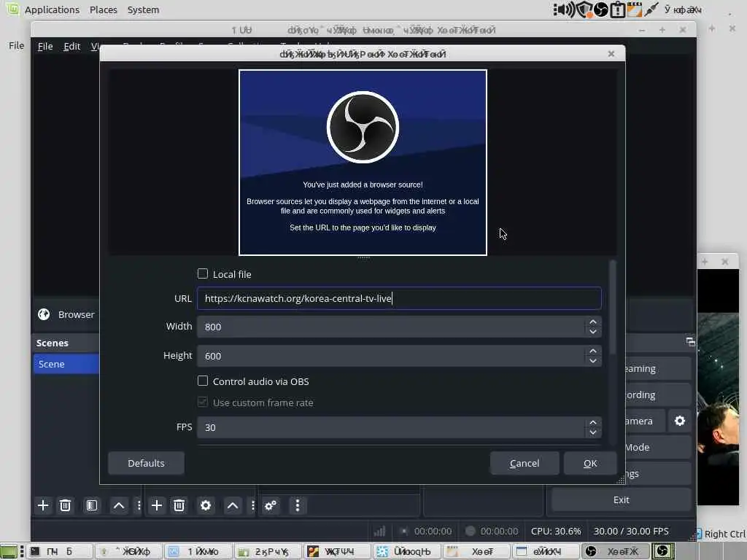Open virtual camera settings gear
This screenshot has width=747, height=560.
679,421
